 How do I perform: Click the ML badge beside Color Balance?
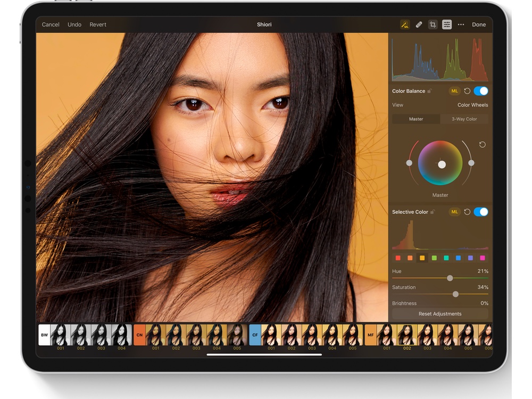point(455,91)
